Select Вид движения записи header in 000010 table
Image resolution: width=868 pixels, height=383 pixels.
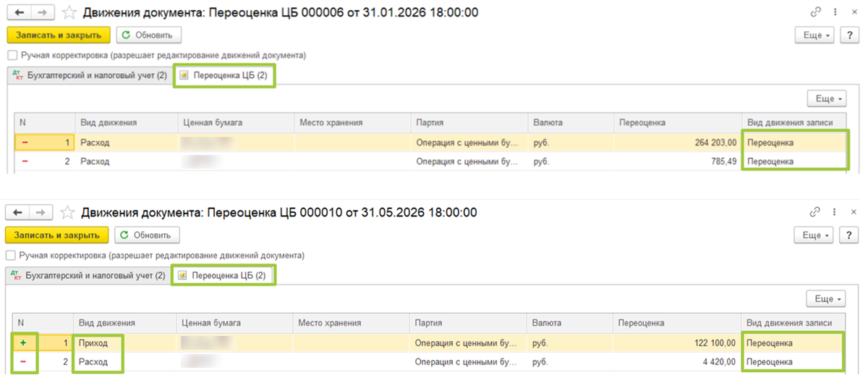tap(793, 323)
